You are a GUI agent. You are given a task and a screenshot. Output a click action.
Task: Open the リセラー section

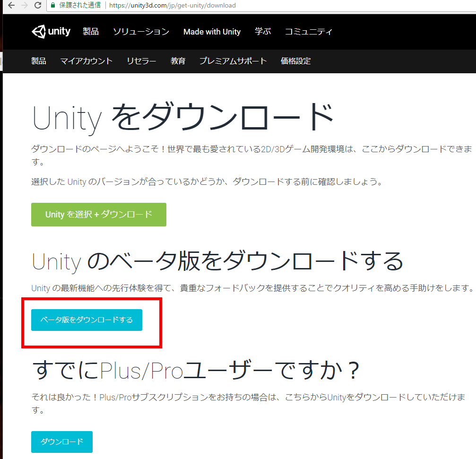pos(141,61)
